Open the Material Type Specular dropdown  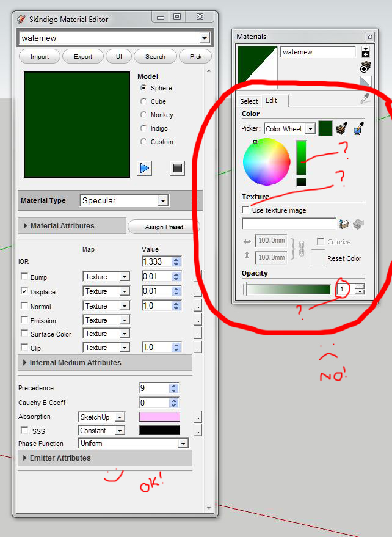point(125,200)
